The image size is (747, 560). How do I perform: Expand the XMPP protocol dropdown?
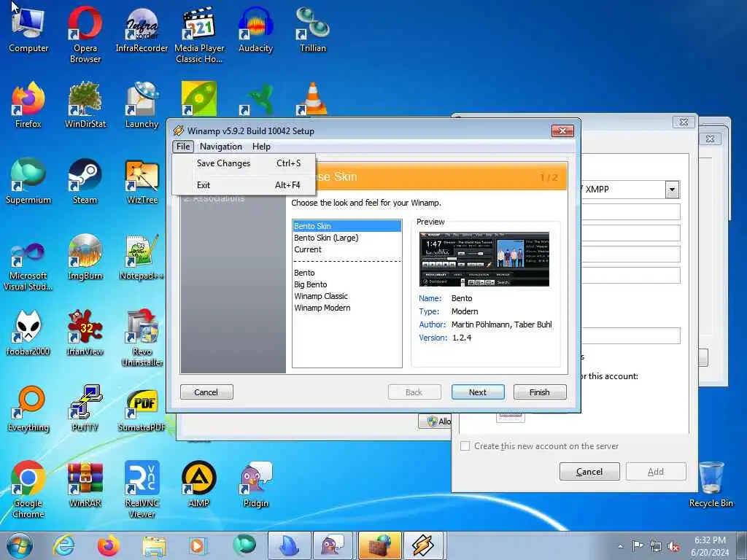pos(672,190)
